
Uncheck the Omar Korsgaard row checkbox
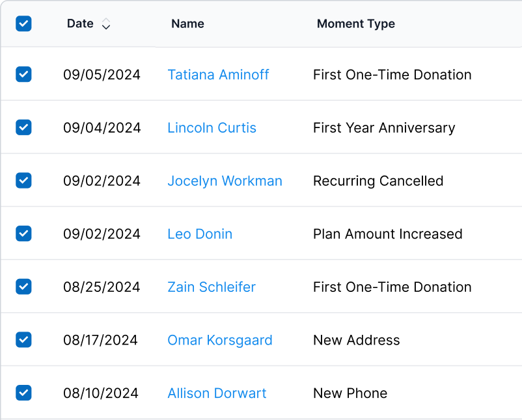coord(23,339)
